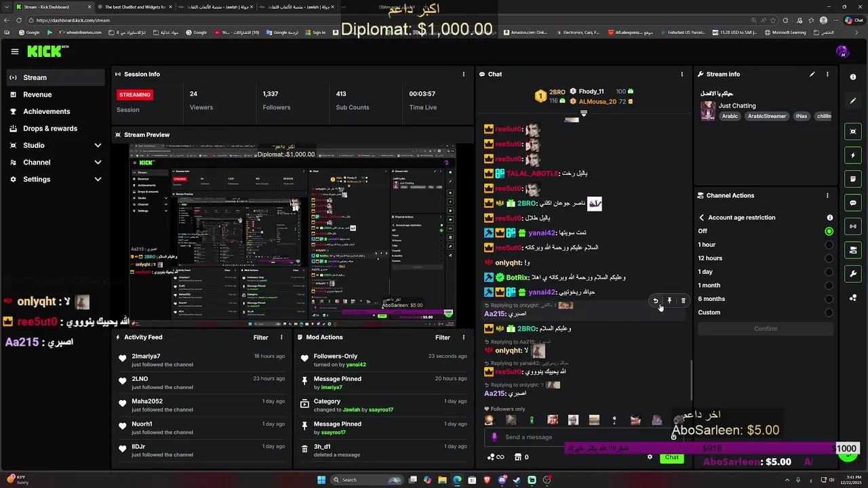Go back from Account age restriction
868x488 pixels.
point(702,218)
